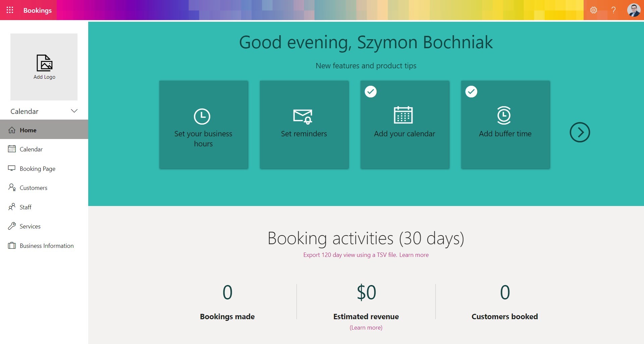The image size is (644, 344).
Task: Click the Good evening greeting heading
Action: pos(366,43)
